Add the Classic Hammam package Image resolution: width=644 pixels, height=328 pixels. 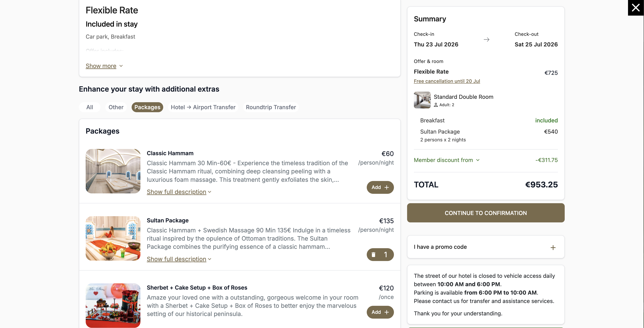pyautogui.click(x=380, y=187)
